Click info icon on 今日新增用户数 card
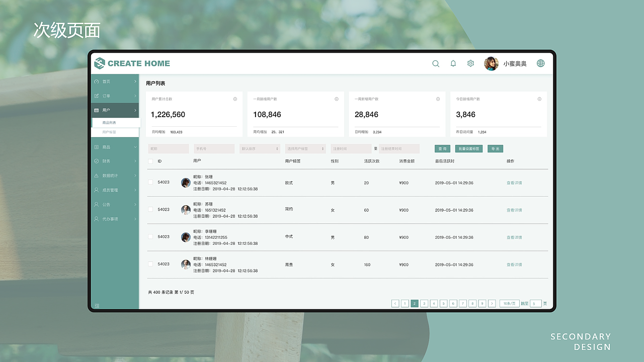The width and height of the screenshot is (644, 362). [x=539, y=99]
